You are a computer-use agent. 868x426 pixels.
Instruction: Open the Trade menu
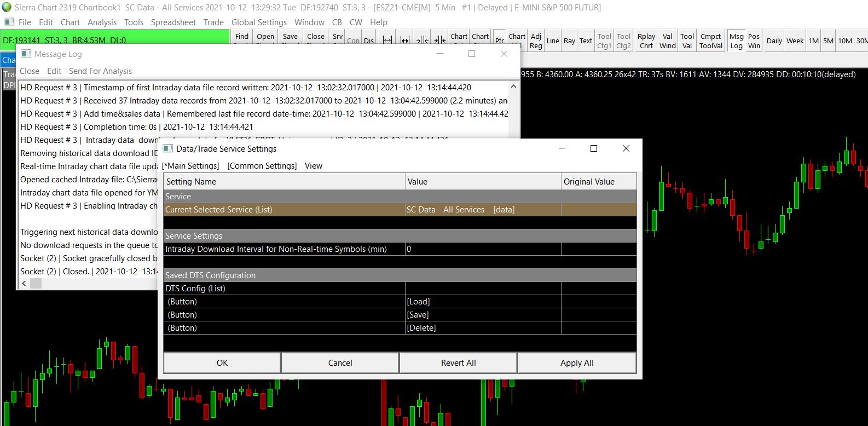pos(213,22)
